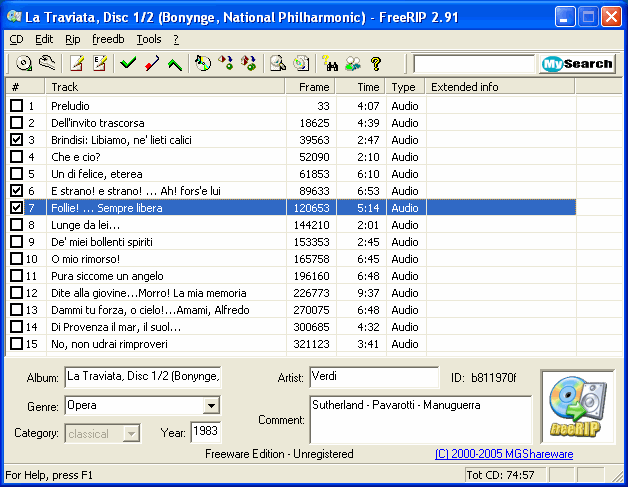Click the green caret invert-selection icon
Viewport: 628px width, 487px height.
[175, 63]
